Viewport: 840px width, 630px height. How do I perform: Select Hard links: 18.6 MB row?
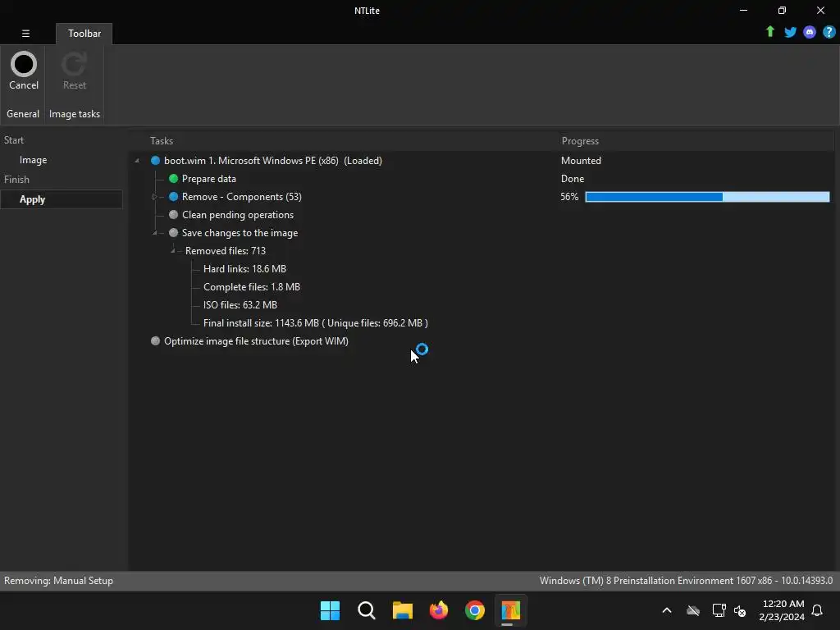click(244, 269)
